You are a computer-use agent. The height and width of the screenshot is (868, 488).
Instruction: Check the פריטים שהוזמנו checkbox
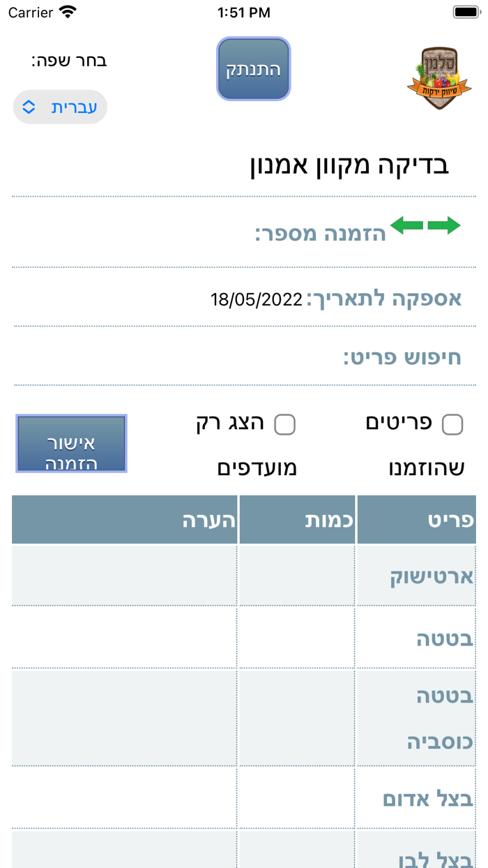pos(455,424)
